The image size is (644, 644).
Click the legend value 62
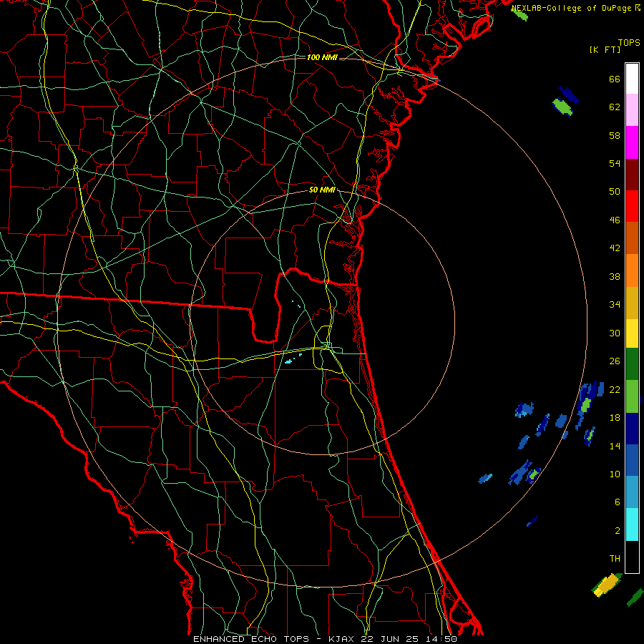tap(615, 107)
